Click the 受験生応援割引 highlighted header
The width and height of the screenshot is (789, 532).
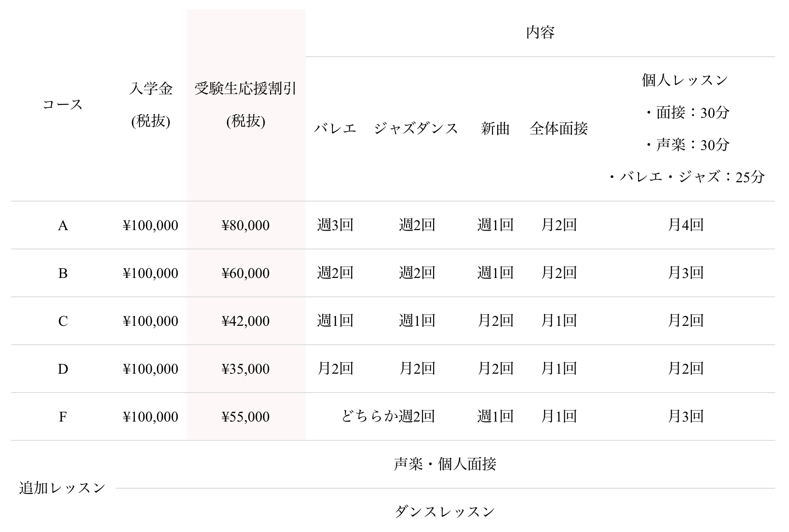[x=246, y=104]
